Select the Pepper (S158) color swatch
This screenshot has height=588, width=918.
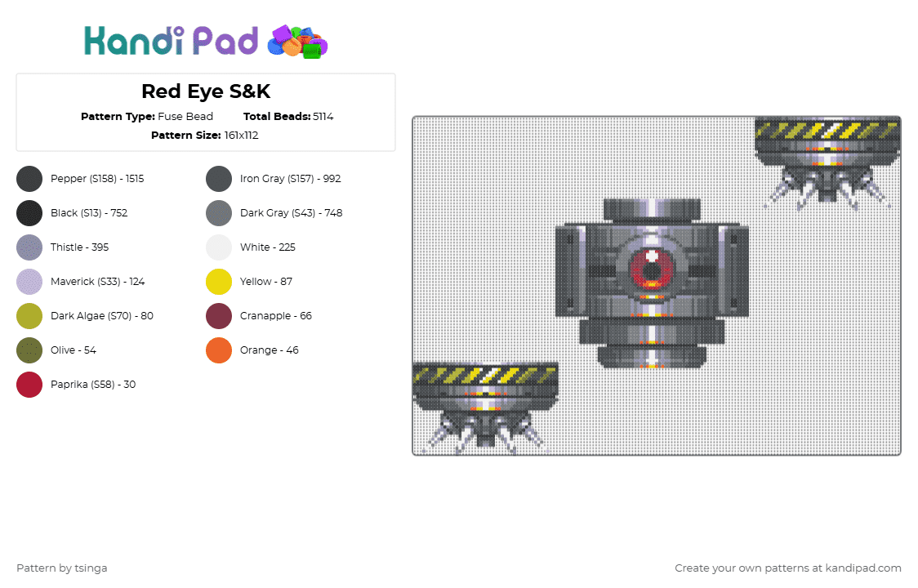click(29, 179)
